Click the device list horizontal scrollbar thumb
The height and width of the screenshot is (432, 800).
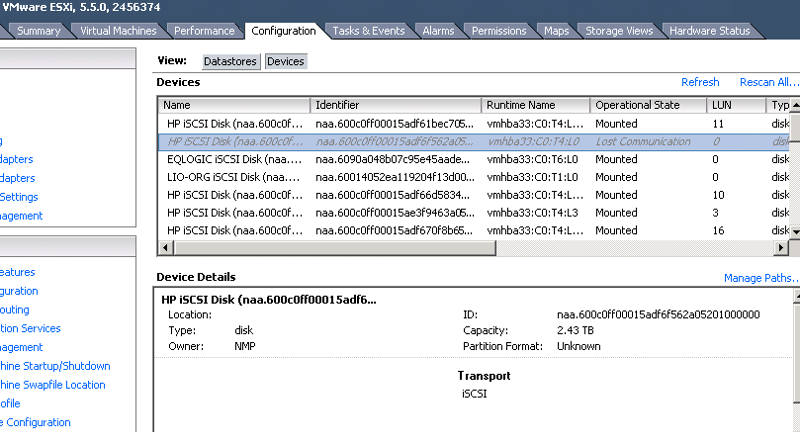(x=335, y=248)
